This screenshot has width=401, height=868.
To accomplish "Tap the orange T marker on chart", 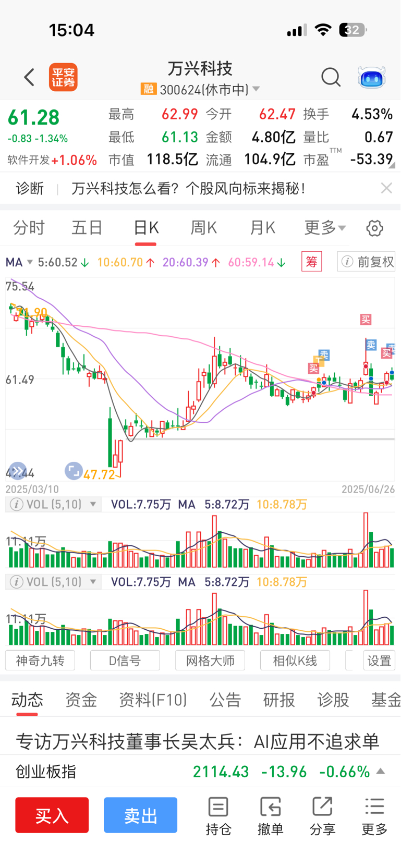I will pyautogui.click(x=318, y=360).
